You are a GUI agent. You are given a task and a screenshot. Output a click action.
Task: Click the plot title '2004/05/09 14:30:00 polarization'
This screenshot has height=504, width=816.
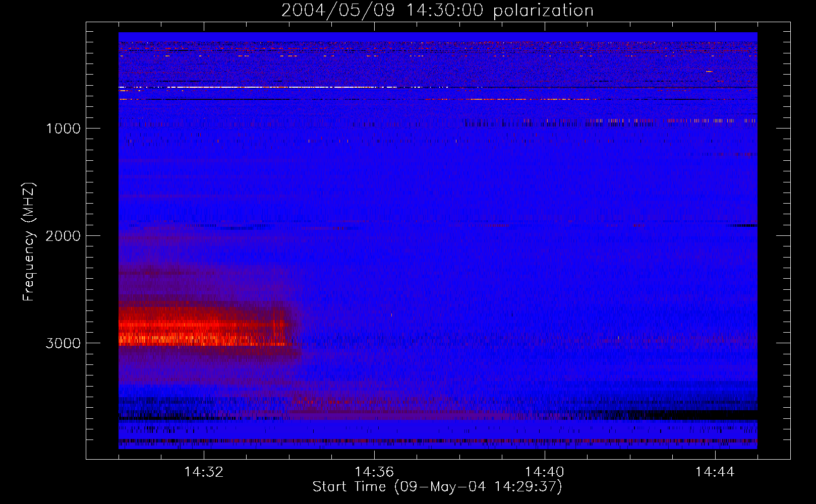437,11
